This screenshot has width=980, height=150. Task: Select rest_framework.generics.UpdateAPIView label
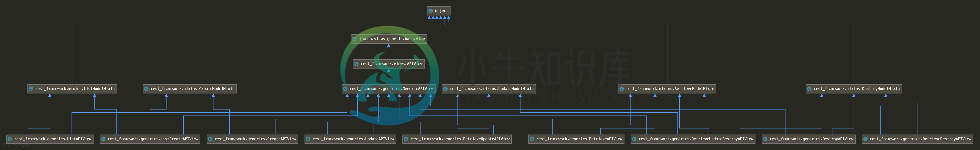353,139
